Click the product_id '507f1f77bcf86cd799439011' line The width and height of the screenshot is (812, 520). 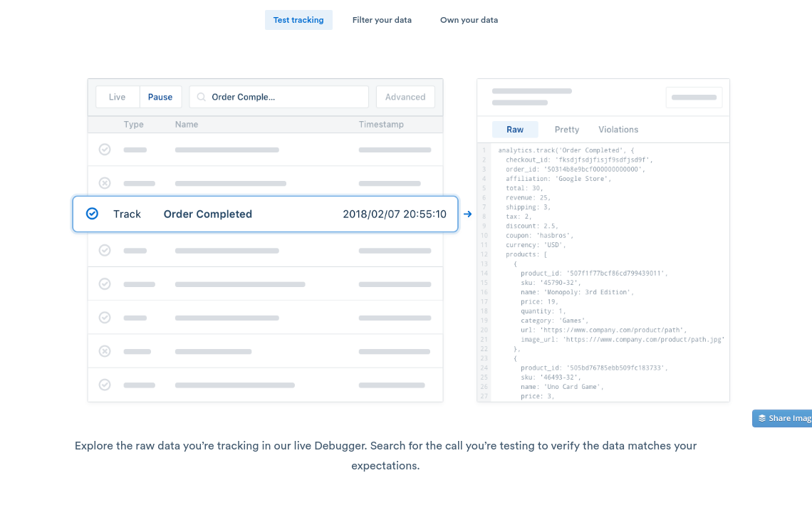click(594, 274)
